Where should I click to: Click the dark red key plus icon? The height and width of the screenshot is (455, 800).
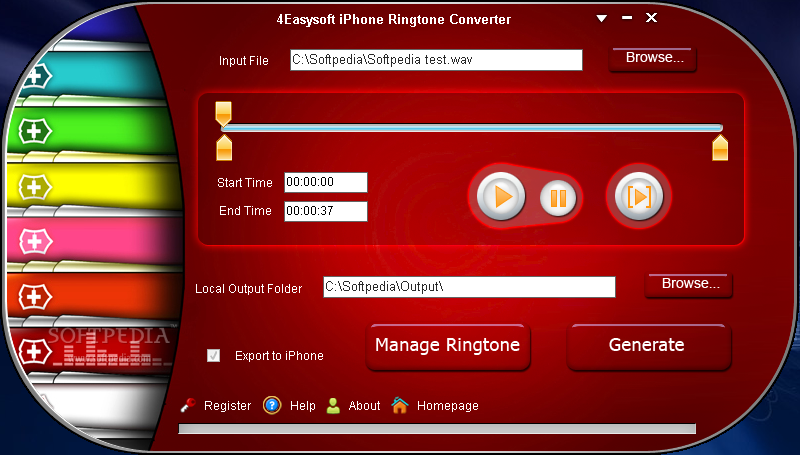(x=35, y=352)
